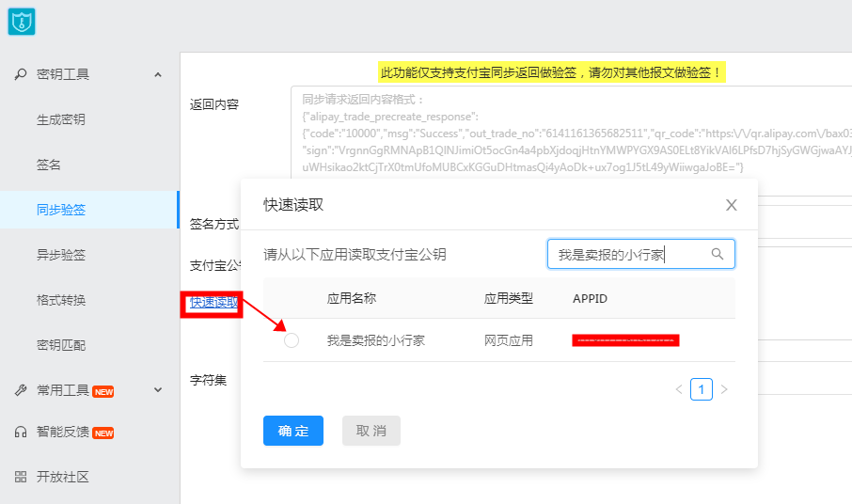Select page 1 in pagination
Image resolution: width=852 pixels, height=504 pixels.
pos(701,389)
